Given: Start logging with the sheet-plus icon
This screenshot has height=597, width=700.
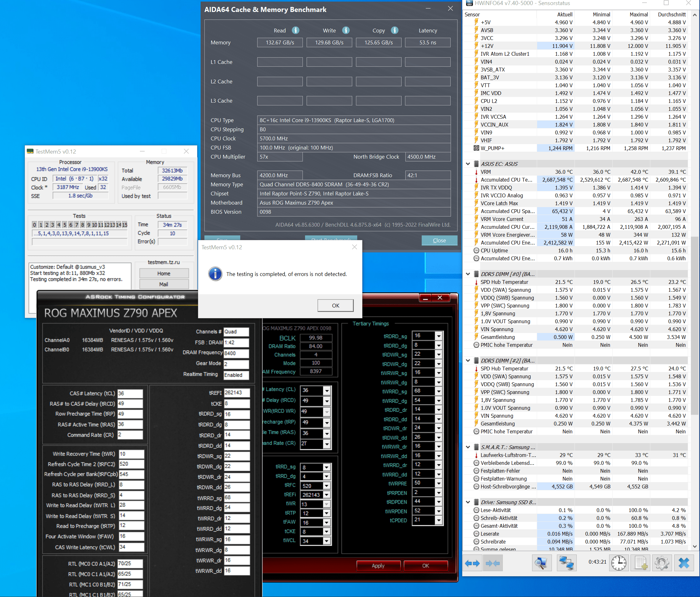Looking at the screenshot, I should 641,563.
